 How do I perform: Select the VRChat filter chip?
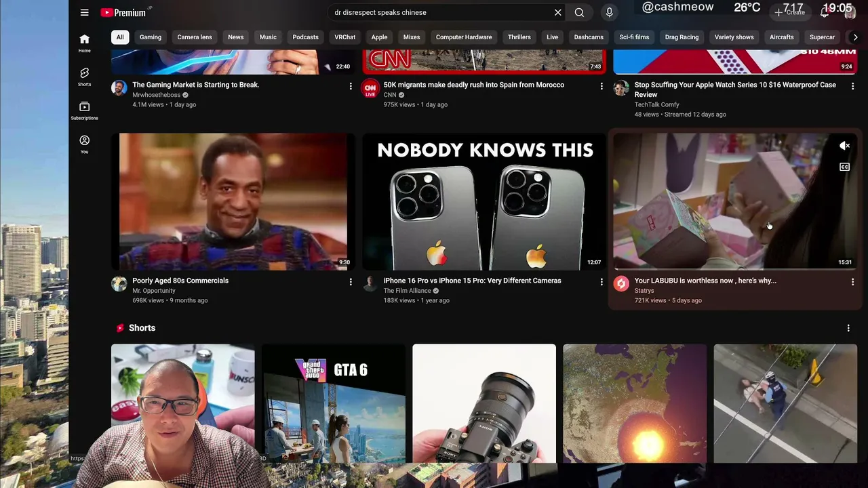(x=344, y=37)
